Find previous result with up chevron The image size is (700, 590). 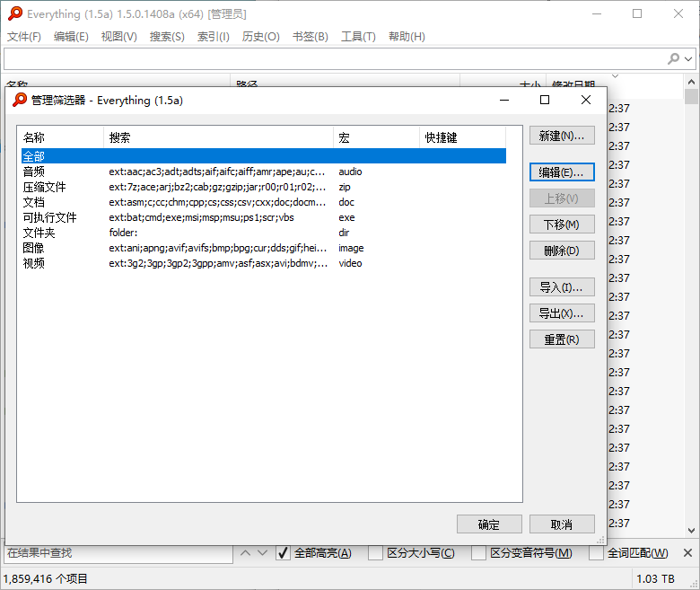(x=245, y=553)
